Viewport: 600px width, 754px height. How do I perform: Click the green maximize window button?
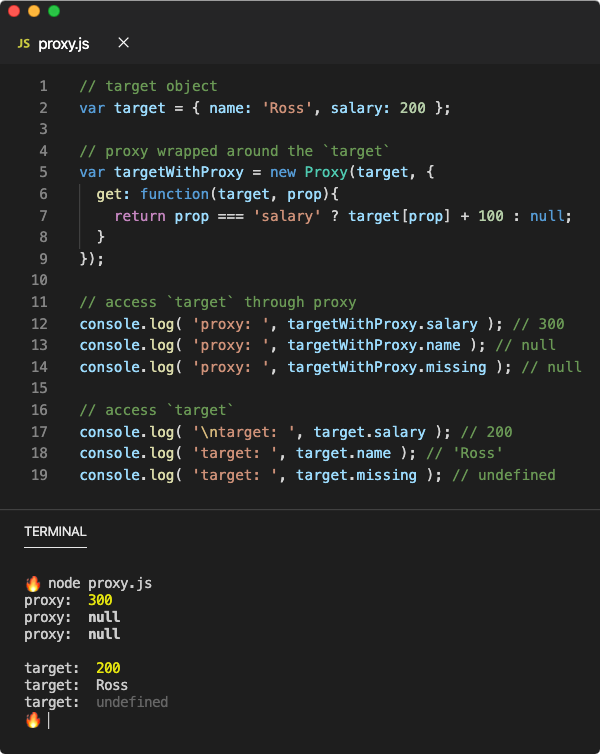click(54, 11)
